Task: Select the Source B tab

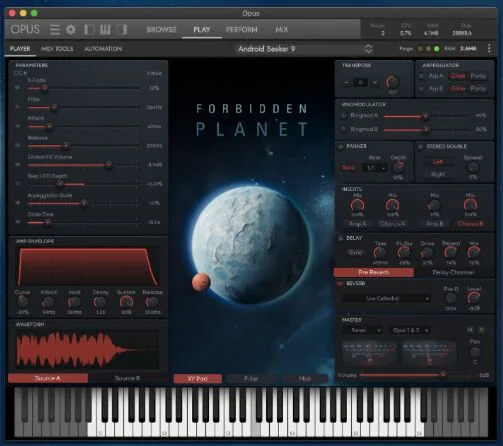Action: pos(127,378)
